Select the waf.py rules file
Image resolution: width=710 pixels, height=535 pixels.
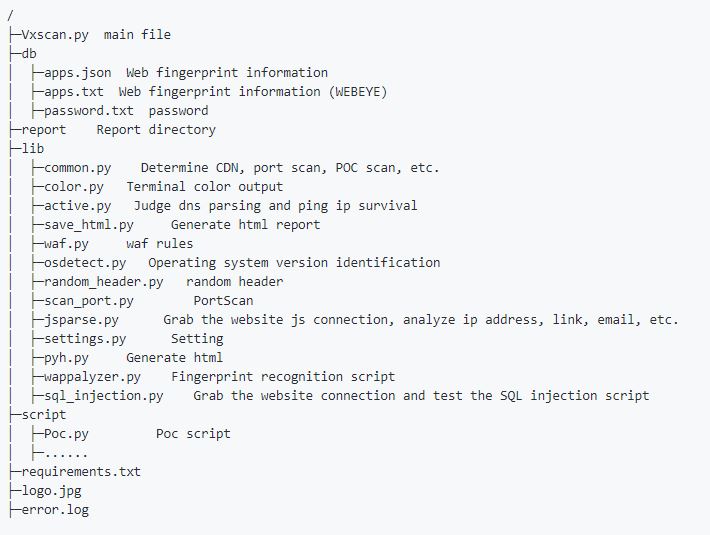pyautogui.click(x=66, y=244)
